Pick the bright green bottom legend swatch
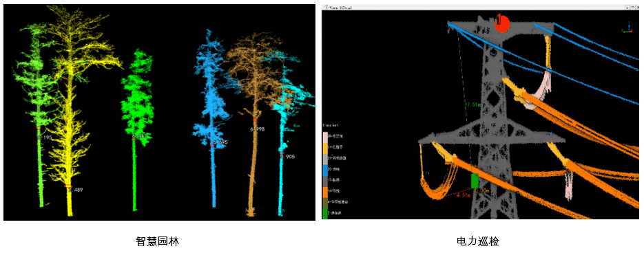644x253 pixels. coord(325,214)
